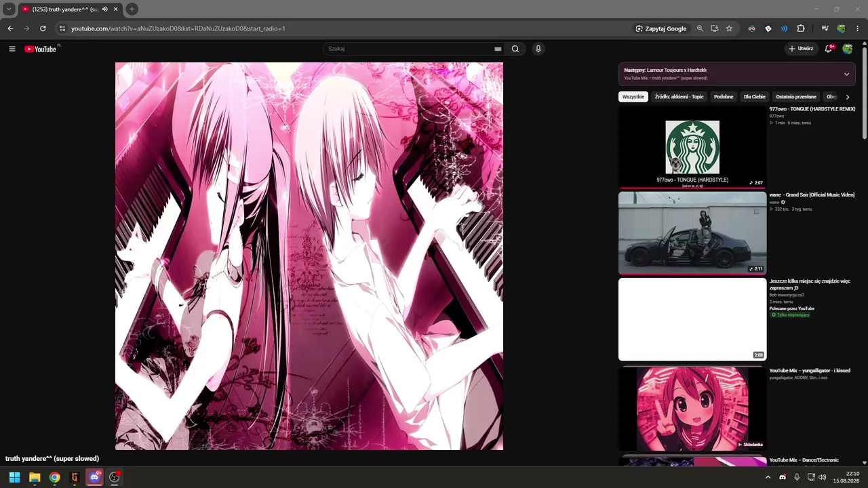Click the browser address bar URL
Screen dimensions: 868x488
(178, 28)
